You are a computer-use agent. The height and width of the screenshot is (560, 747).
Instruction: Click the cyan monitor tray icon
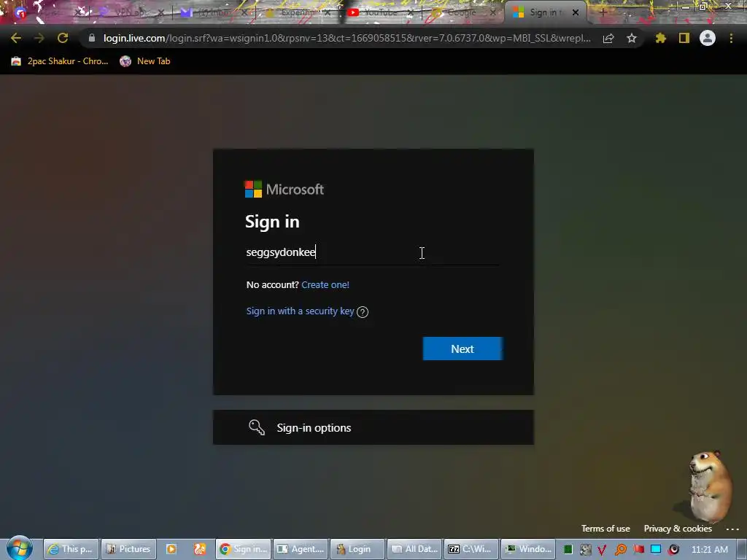pyautogui.click(x=656, y=549)
